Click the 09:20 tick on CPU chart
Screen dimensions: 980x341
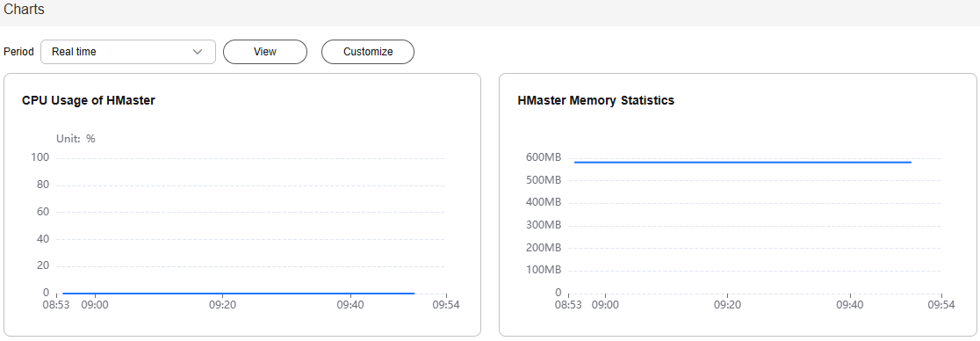click(x=222, y=305)
